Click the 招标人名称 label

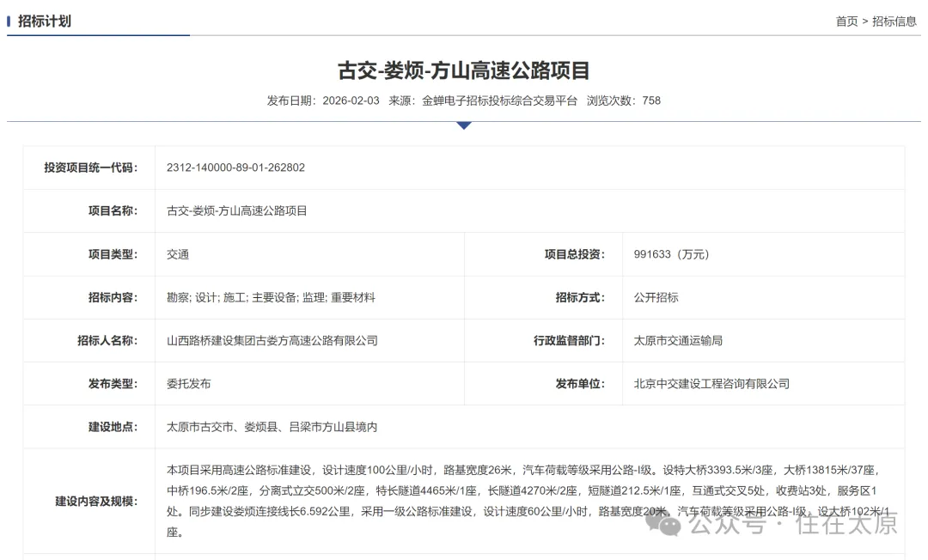107,341
